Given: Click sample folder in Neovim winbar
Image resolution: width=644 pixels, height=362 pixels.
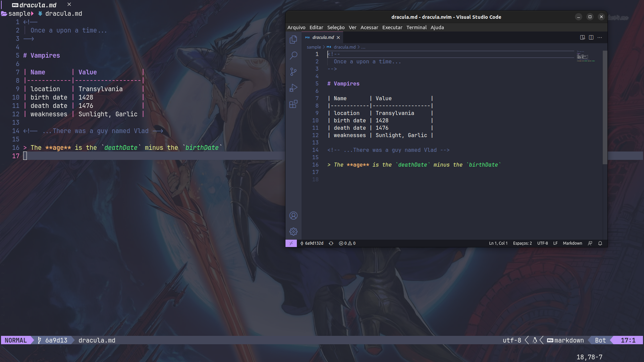Looking at the screenshot, I should pos(16,14).
